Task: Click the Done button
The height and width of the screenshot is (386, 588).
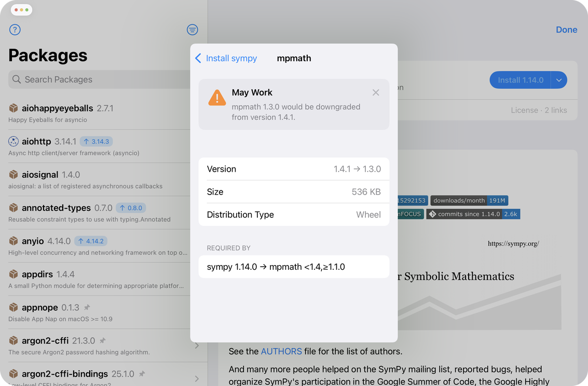Action: click(x=566, y=30)
